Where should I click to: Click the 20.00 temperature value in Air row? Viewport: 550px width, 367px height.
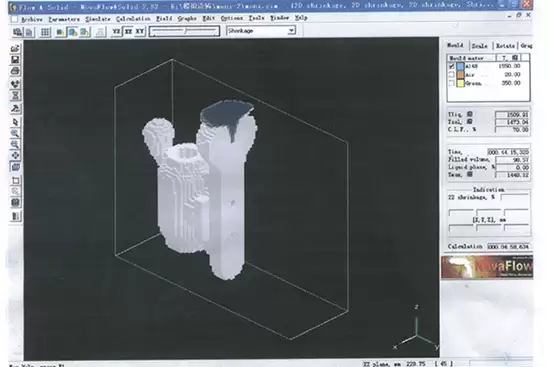click(512, 74)
